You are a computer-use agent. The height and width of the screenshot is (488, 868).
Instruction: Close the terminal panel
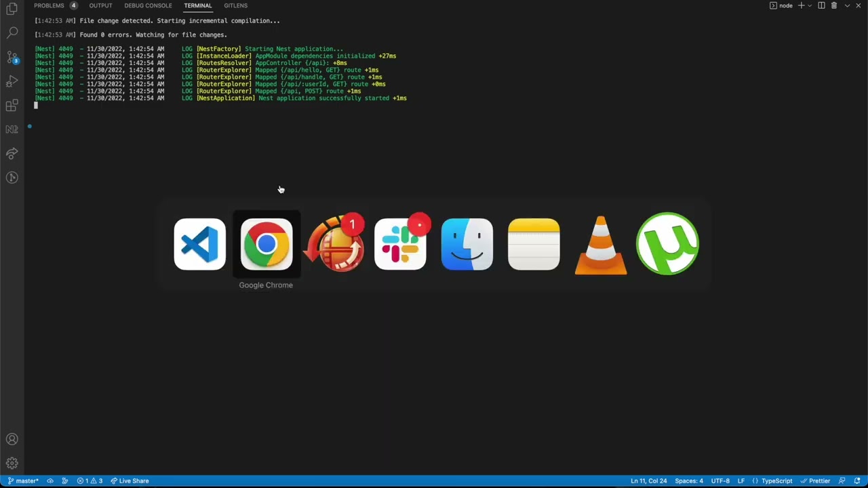coord(859,5)
